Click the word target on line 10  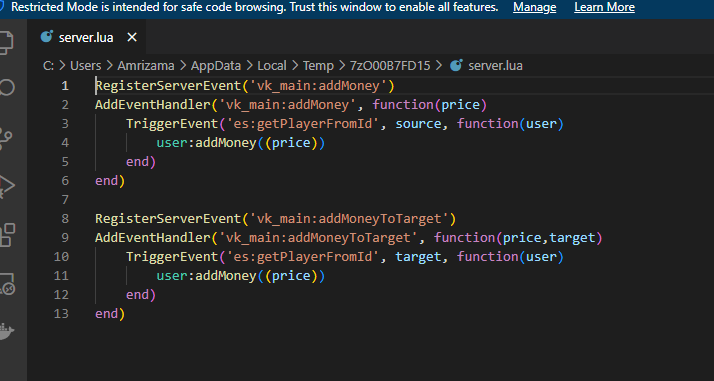point(418,257)
